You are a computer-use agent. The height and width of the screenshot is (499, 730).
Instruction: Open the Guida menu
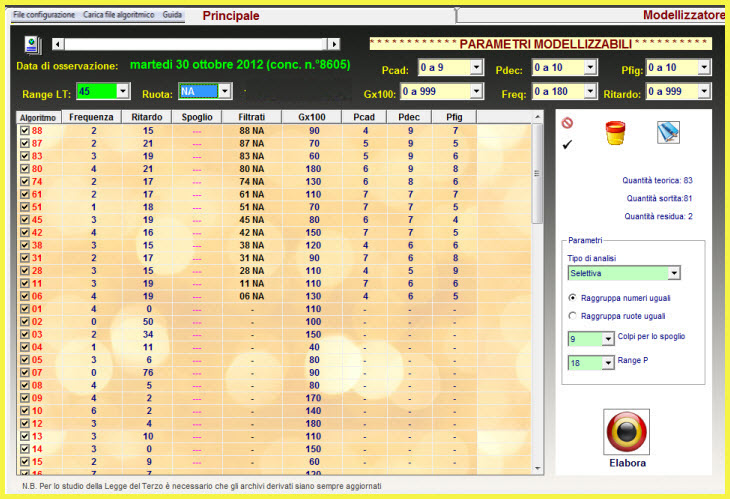click(172, 17)
